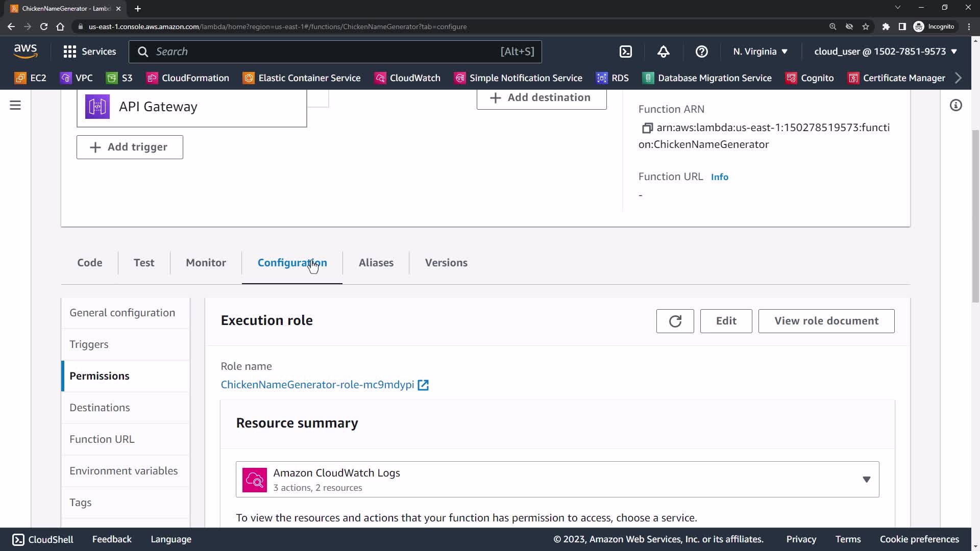Open the info panel icon on right
The image size is (980, 551).
[x=955, y=106]
